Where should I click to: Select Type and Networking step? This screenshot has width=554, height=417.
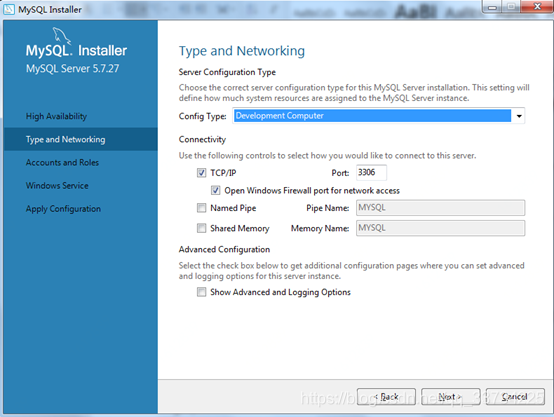(81, 139)
